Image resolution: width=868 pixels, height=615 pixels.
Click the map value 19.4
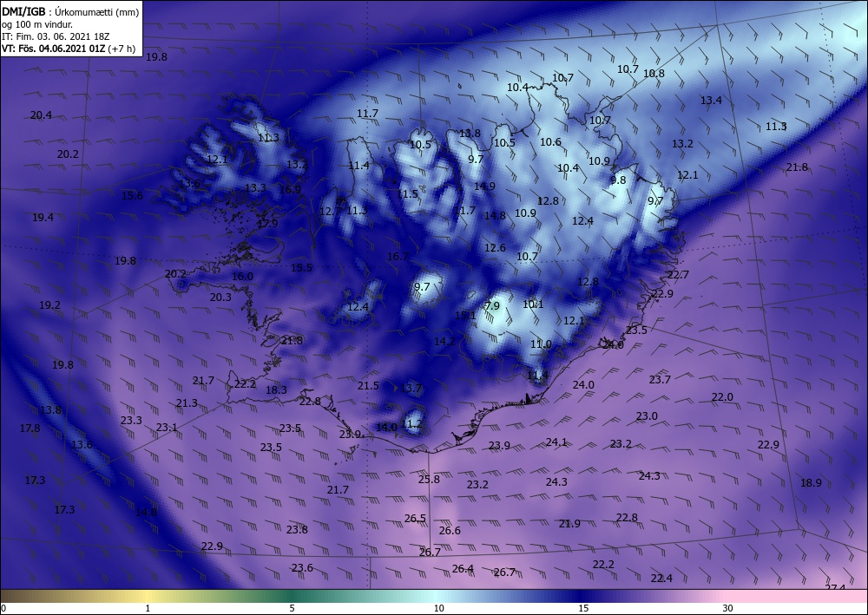coord(43,218)
